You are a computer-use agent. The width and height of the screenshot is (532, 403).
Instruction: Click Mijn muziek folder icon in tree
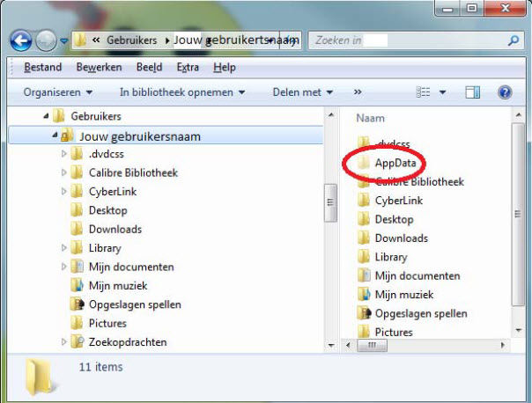click(77, 285)
